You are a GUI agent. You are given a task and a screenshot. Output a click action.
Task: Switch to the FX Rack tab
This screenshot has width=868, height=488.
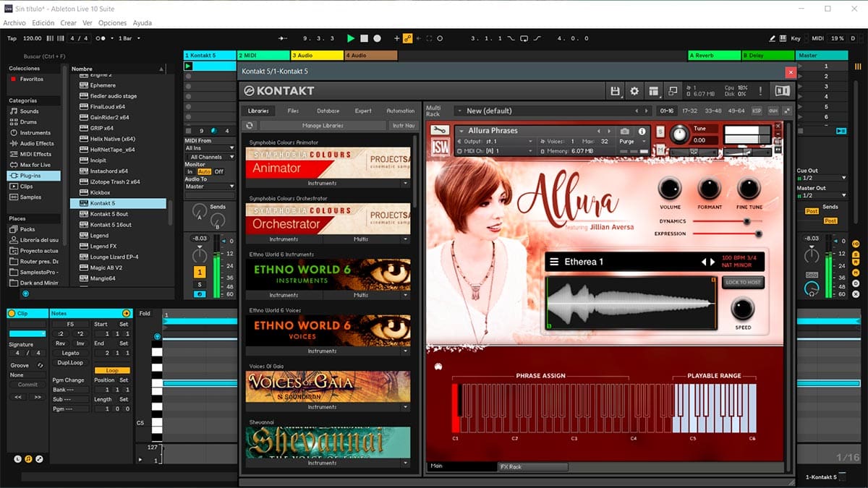tap(532, 467)
